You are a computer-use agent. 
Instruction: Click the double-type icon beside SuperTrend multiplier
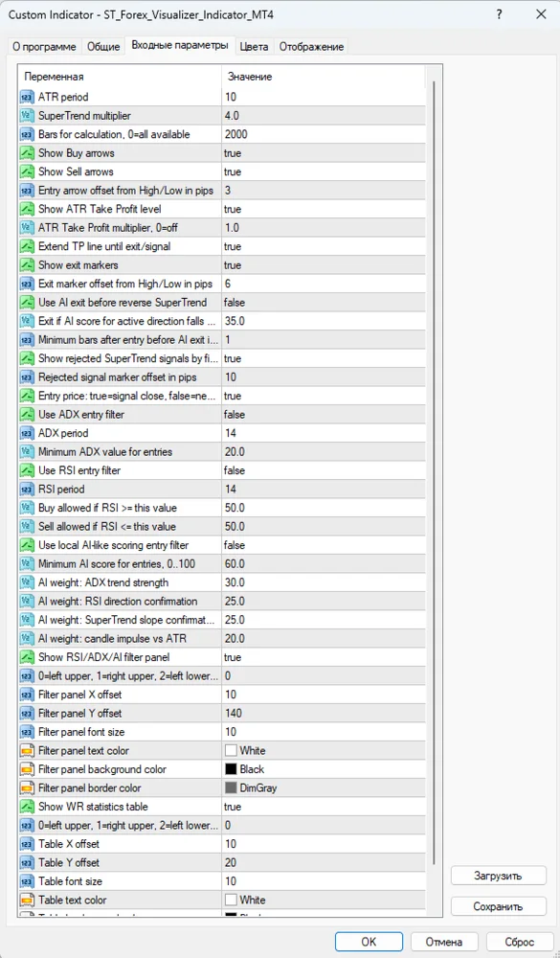click(x=27, y=116)
